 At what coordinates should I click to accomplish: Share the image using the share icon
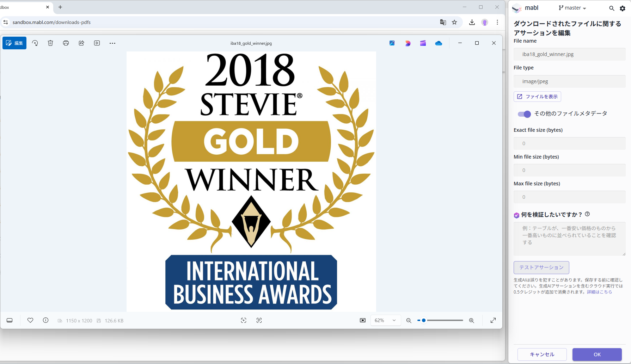click(x=81, y=43)
